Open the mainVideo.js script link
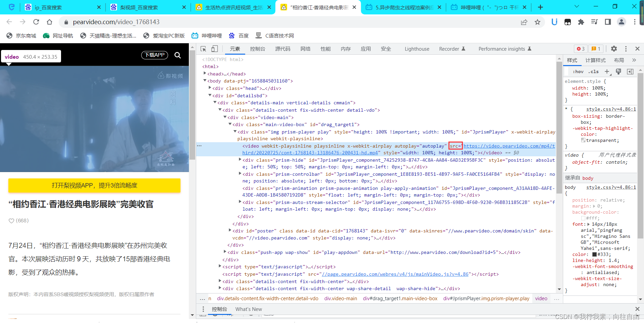 click(395, 274)
